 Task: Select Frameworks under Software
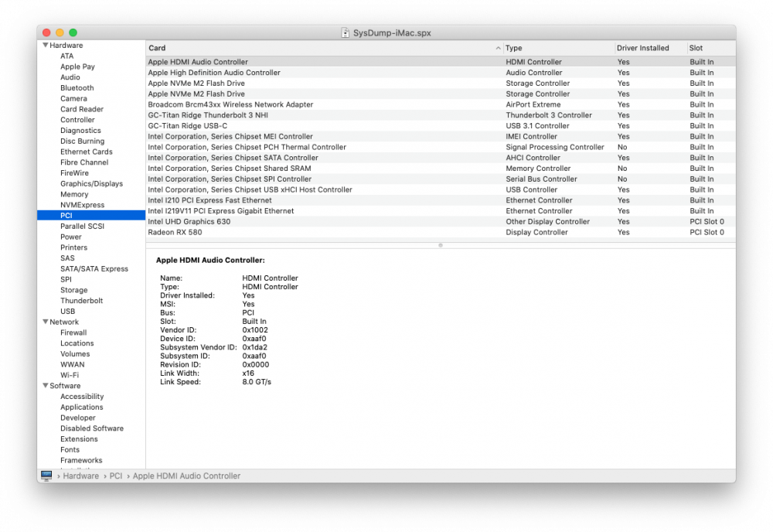(x=81, y=460)
